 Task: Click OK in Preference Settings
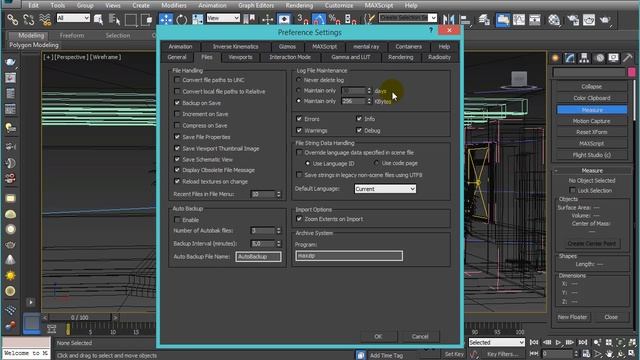pyautogui.click(x=378, y=336)
